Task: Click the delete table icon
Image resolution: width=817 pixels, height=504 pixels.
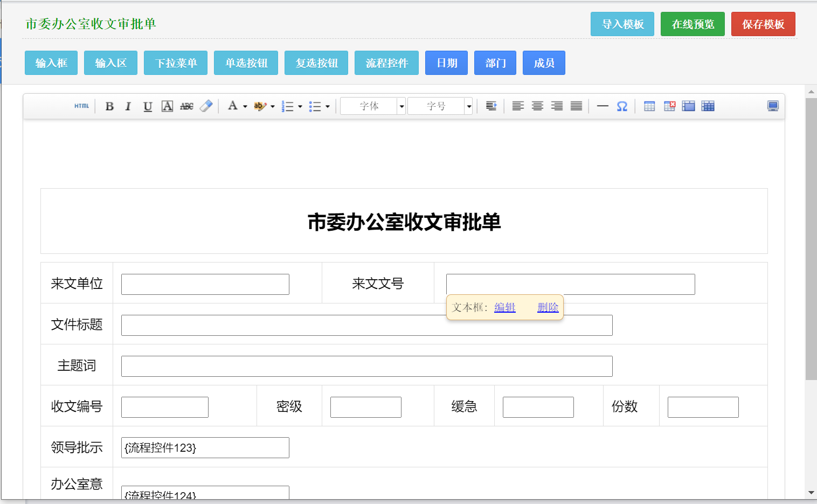Action: coord(669,106)
